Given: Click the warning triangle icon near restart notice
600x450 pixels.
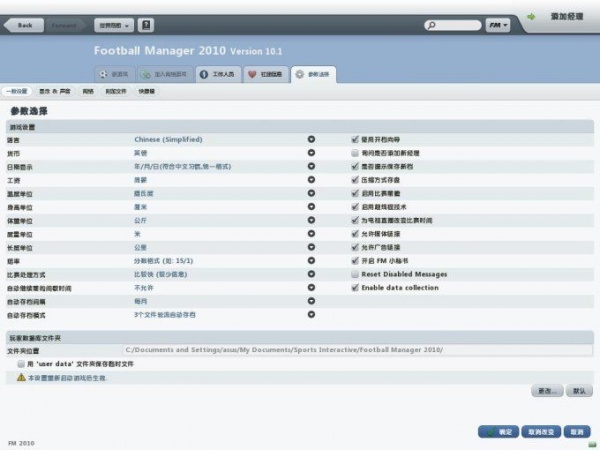Looking at the screenshot, I should [x=21, y=377].
